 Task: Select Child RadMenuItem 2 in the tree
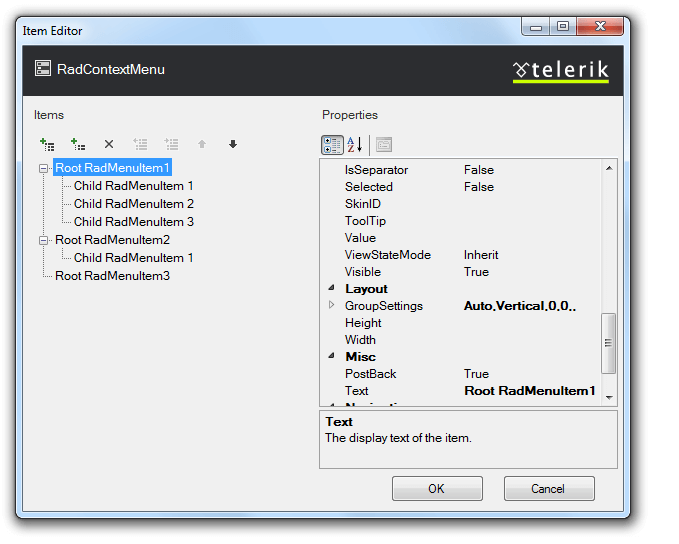pyautogui.click(x=134, y=204)
